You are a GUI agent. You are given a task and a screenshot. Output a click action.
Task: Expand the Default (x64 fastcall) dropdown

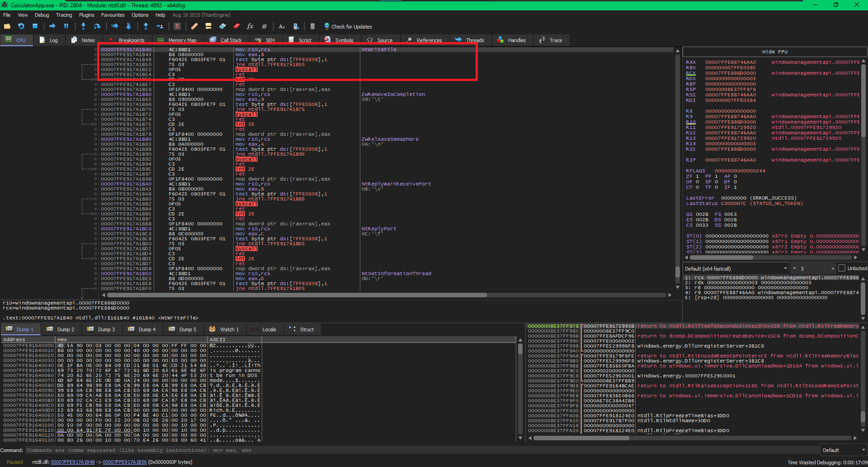pyautogui.click(x=736, y=269)
